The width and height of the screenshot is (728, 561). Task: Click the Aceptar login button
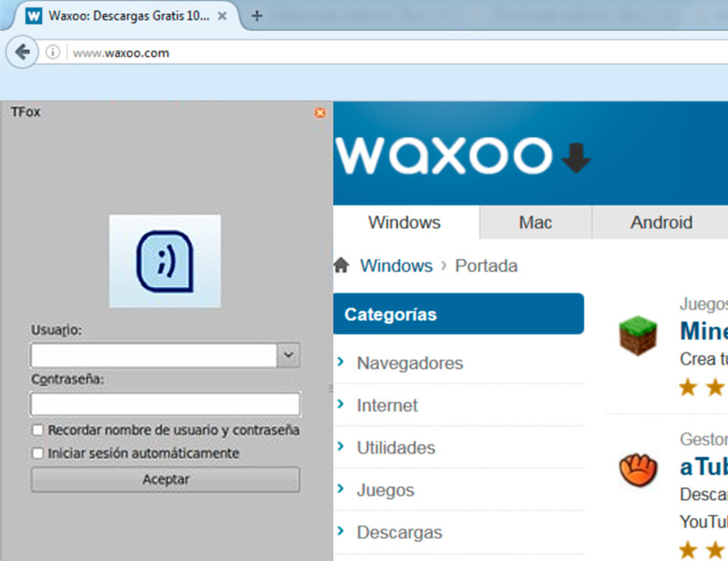point(166,480)
